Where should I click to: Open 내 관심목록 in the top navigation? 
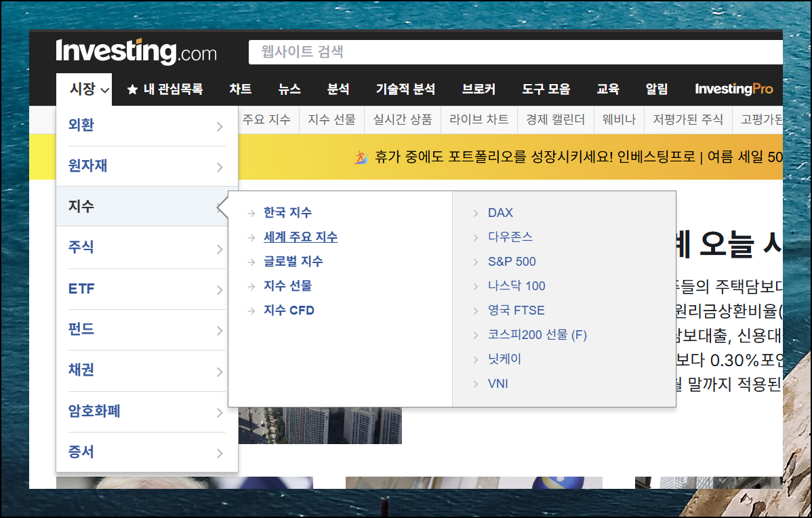click(x=173, y=89)
